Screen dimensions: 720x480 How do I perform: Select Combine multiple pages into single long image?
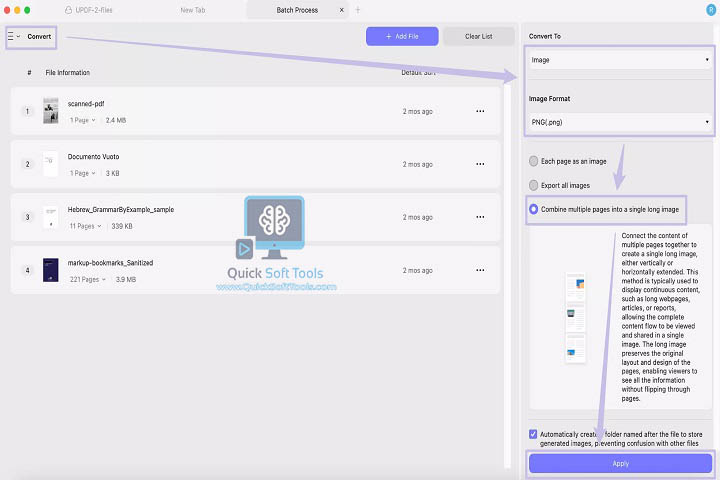coord(533,209)
